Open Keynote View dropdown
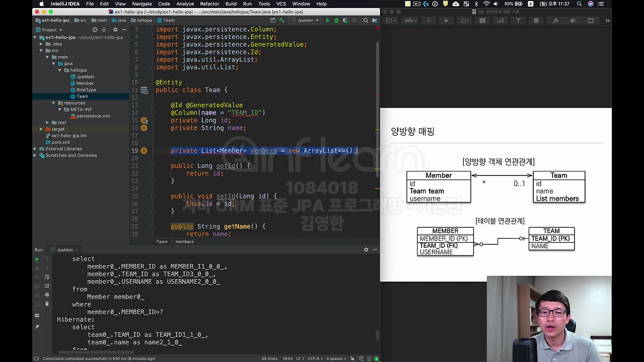Screen dimensions: 644x362 391,21
